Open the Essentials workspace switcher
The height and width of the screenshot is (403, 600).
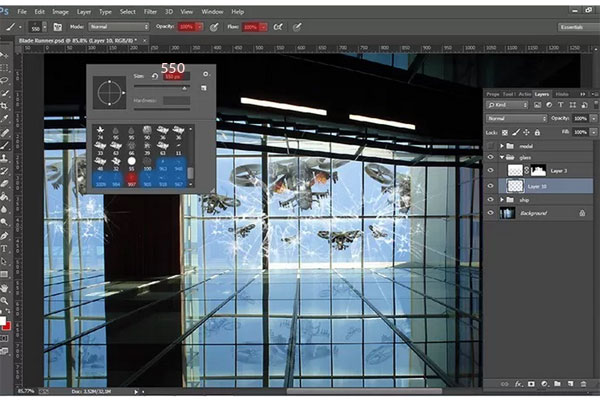pos(577,27)
